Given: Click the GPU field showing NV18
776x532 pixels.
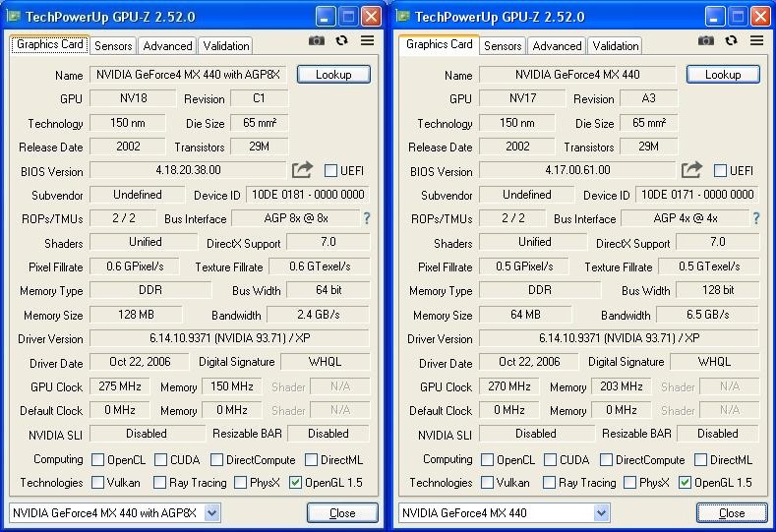Looking at the screenshot, I should pyautogui.click(x=133, y=98).
